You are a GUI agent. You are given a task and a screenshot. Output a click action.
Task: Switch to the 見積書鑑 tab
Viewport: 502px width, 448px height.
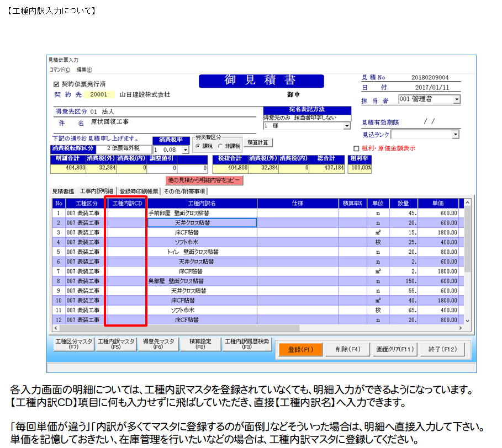[62, 191]
